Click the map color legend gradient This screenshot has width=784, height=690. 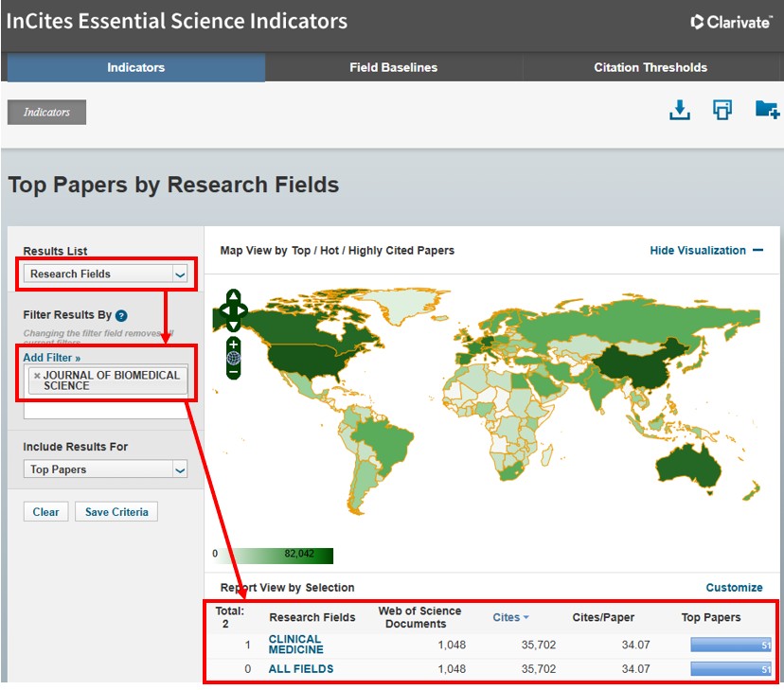[274, 556]
